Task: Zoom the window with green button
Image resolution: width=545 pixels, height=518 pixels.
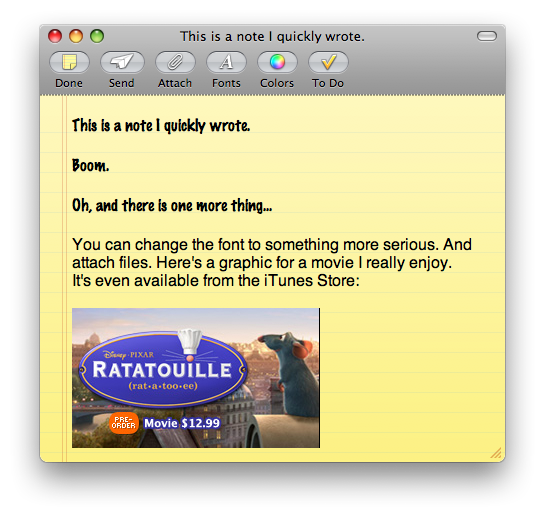Action: (97, 36)
